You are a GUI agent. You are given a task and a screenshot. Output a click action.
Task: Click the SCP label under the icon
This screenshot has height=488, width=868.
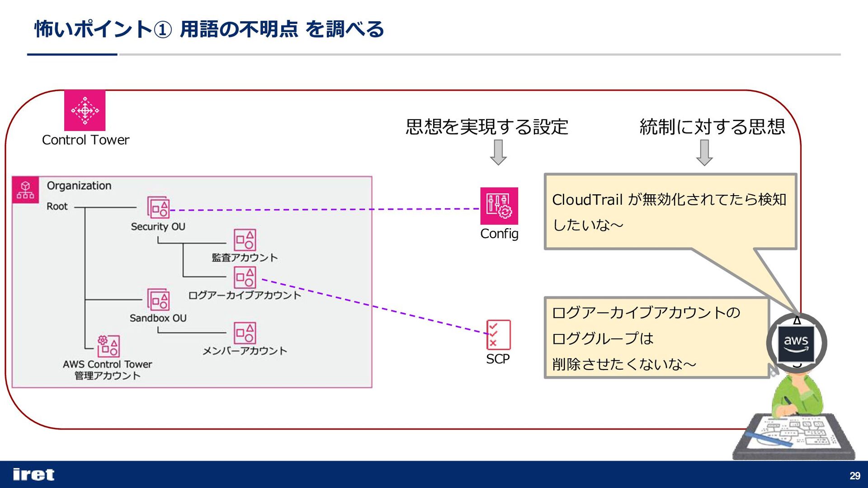[498, 359]
